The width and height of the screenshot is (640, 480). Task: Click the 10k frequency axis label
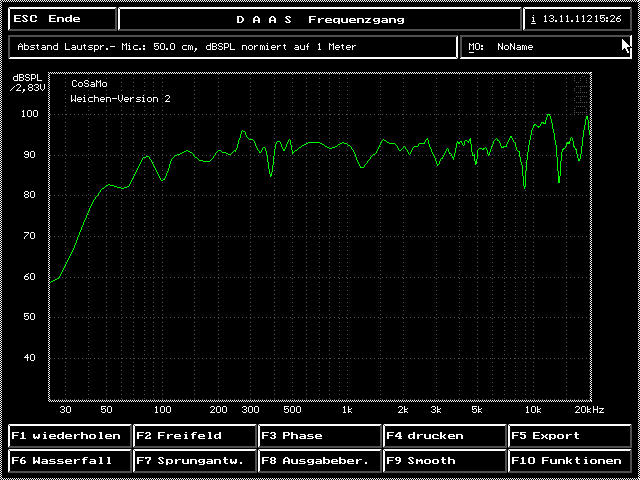tap(533, 410)
